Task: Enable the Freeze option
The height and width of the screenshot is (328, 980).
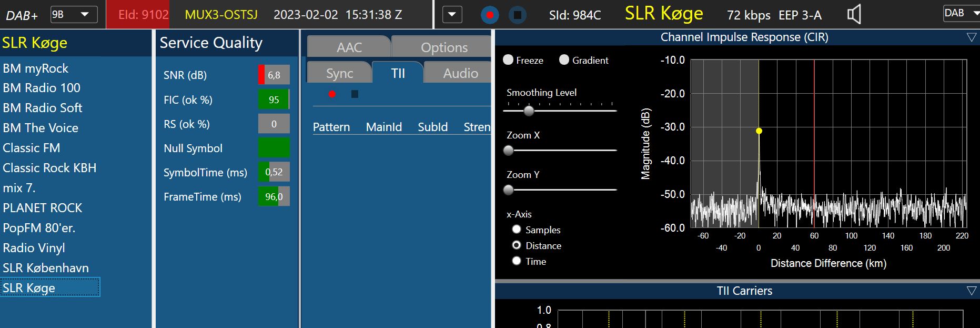Action: (x=508, y=60)
